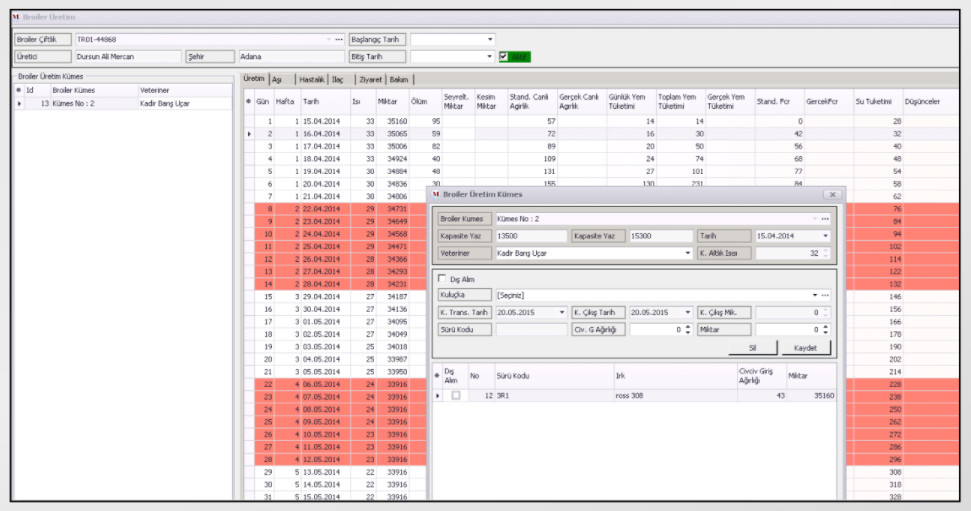971x511 pixels.
Task: Click the Irk column header in the dialog grid
Action: point(675,376)
